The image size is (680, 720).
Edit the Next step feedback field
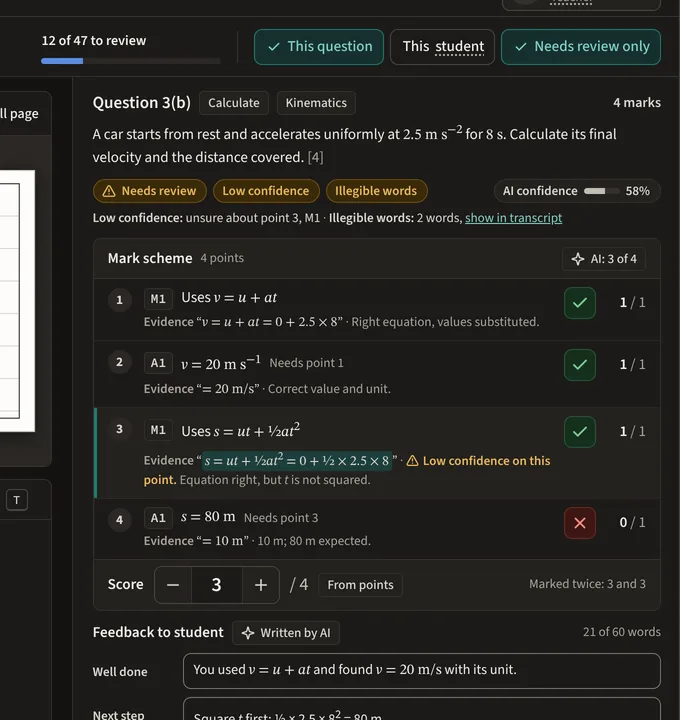click(421, 709)
